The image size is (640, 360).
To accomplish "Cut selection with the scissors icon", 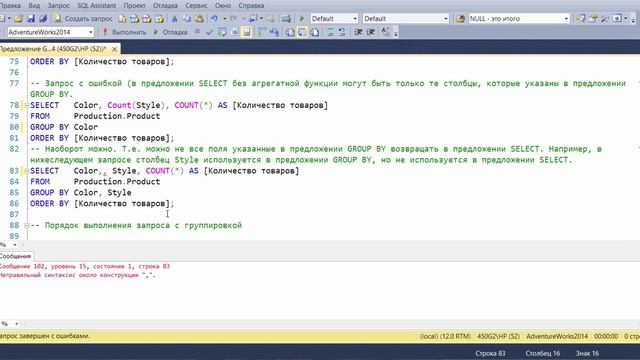I will (175, 19).
